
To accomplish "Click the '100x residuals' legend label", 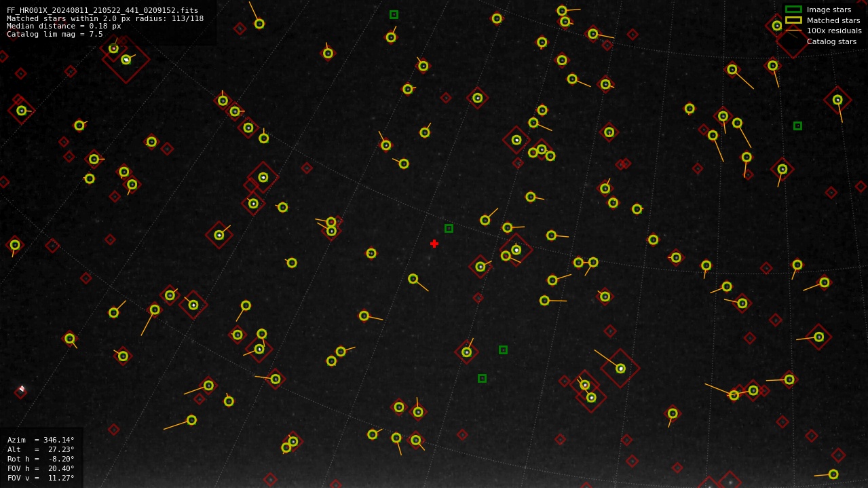I will (834, 31).
